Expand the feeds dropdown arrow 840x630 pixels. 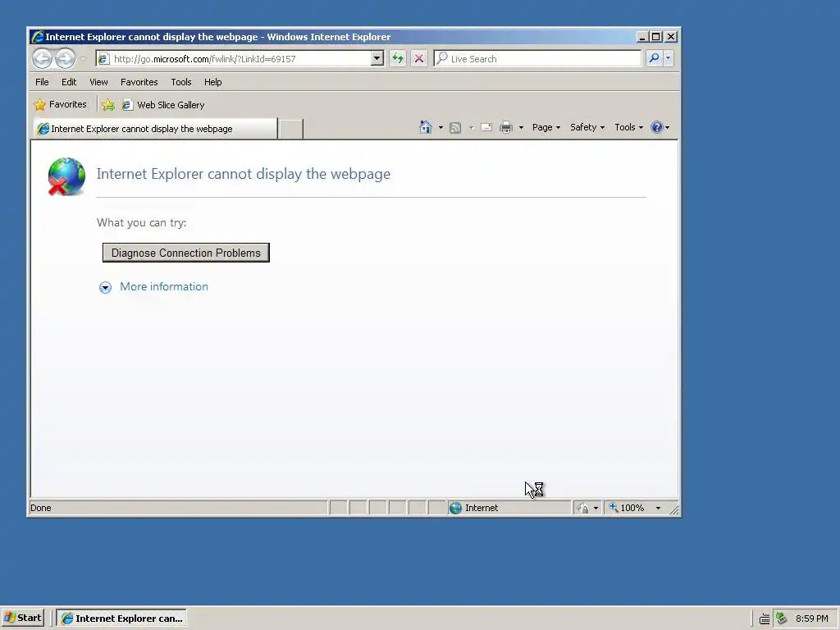tap(472, 127)
